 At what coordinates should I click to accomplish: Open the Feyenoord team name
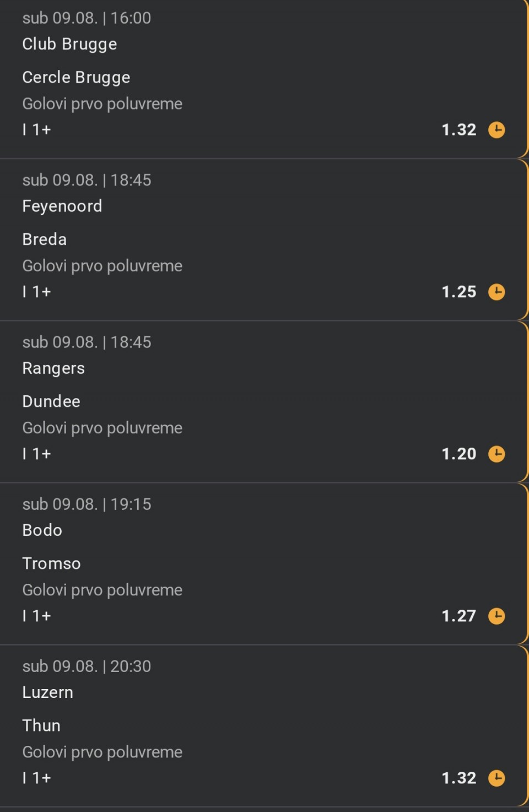tap(62, 207)
